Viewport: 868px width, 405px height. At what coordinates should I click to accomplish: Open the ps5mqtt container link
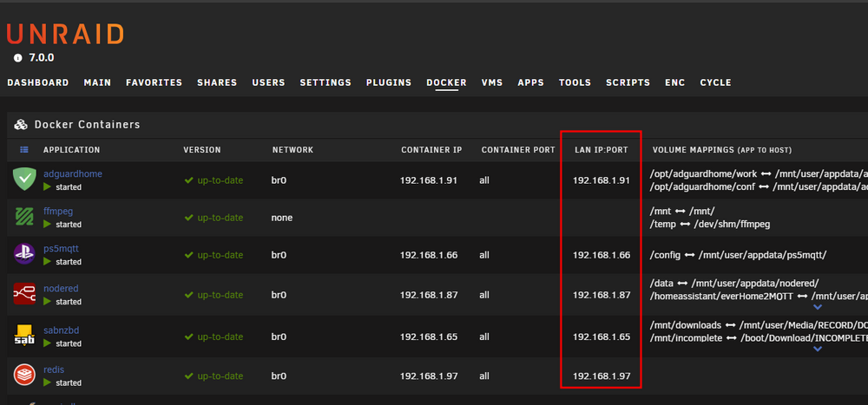pos(61,248)
